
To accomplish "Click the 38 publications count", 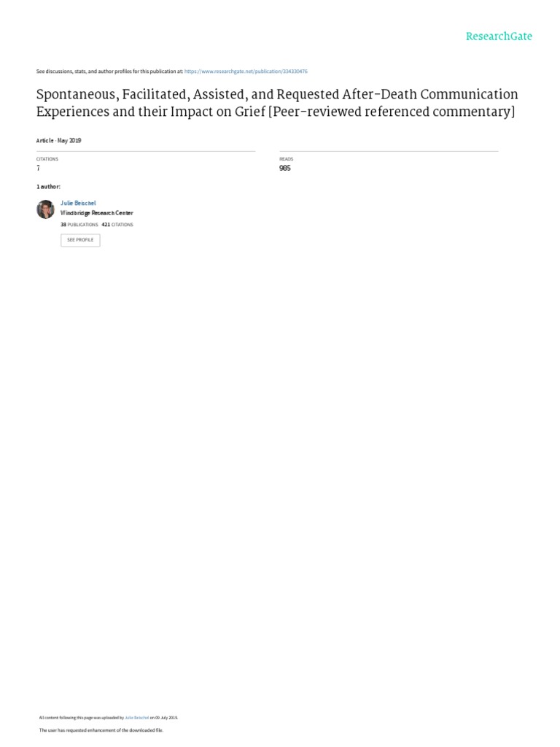I will coord(79,225).
